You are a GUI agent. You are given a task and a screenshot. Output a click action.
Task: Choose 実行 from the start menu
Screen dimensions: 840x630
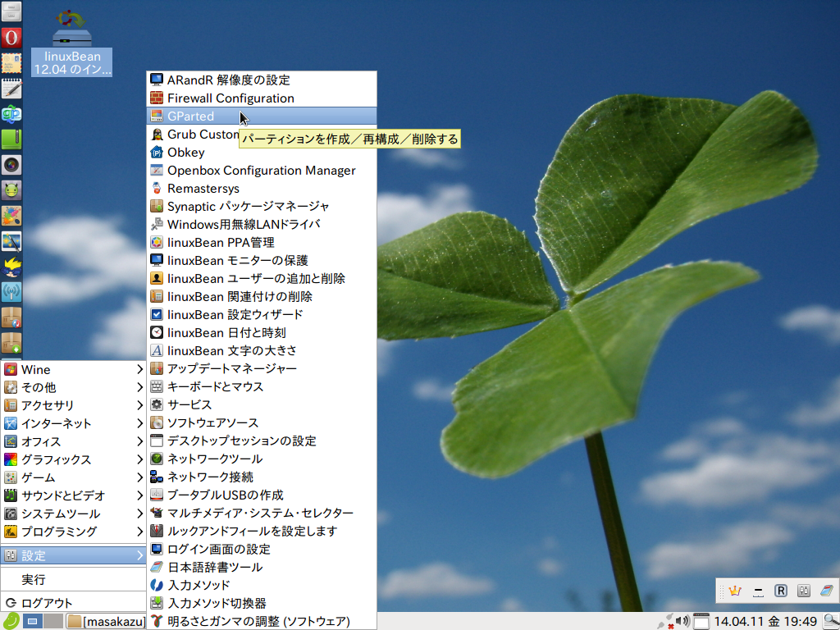point(73,580)
